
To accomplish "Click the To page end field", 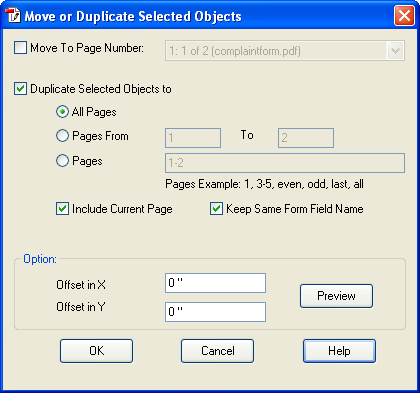I will [306, 138].
